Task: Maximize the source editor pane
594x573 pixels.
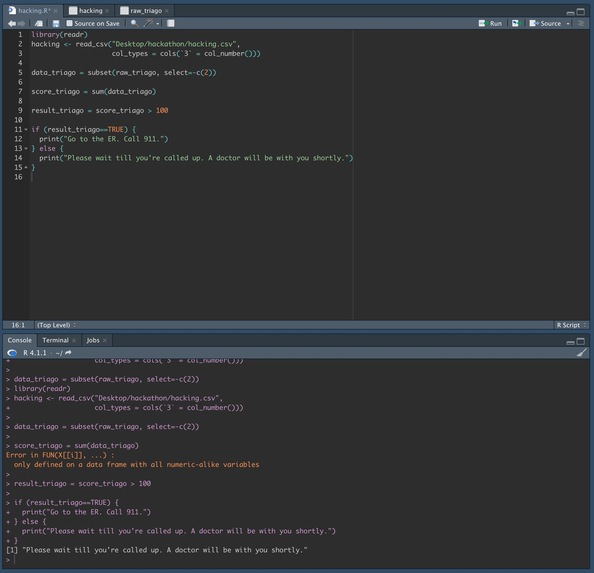Action: [580, 12]
